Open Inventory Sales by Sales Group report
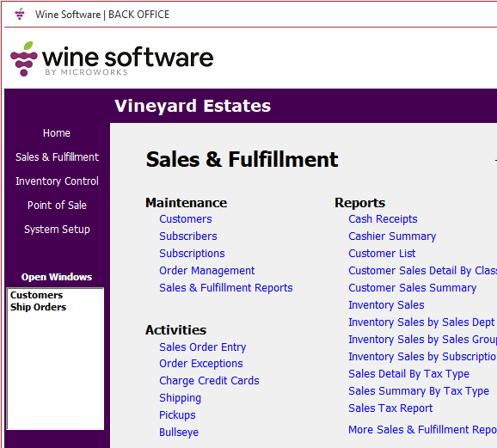 point(422,340)
